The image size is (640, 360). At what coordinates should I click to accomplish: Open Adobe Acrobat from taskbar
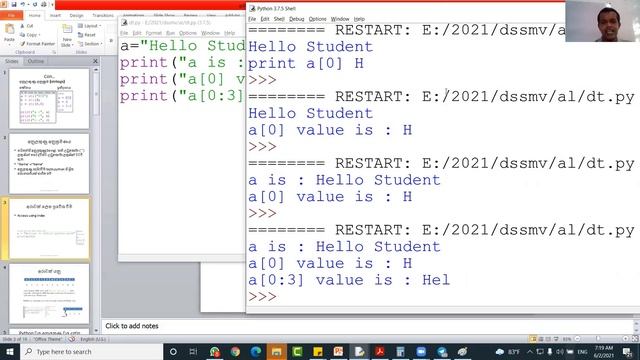[x=380, y=351]
